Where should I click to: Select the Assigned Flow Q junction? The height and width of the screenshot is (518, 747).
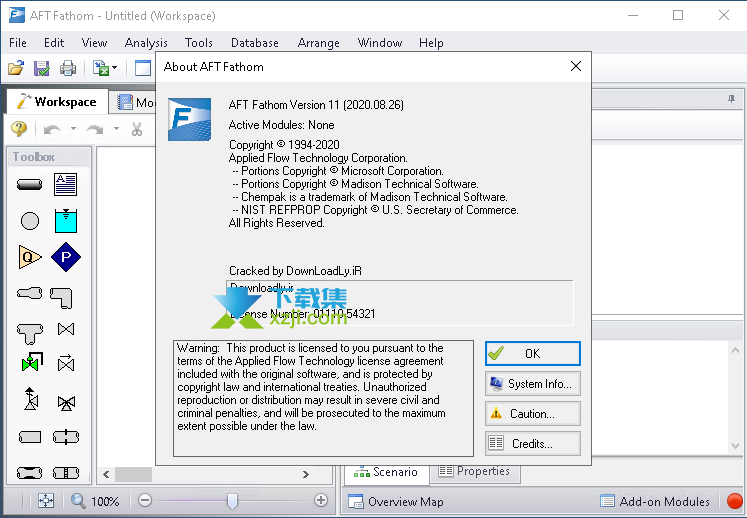(30, 257)
